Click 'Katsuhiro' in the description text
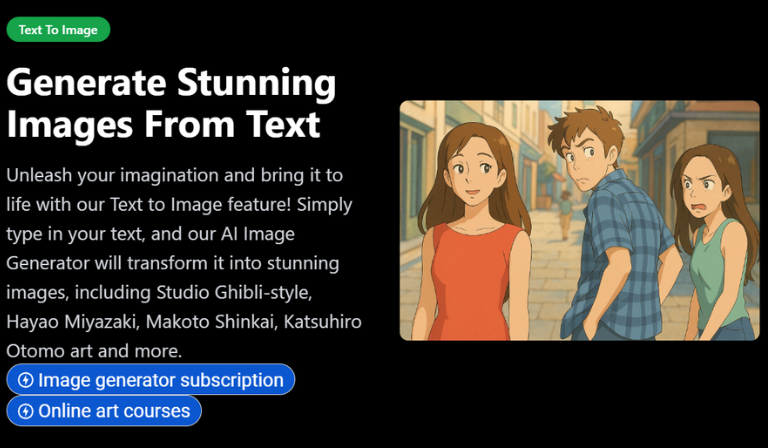Viewport: 768px width, 448px height. click(x=322, y=323)
